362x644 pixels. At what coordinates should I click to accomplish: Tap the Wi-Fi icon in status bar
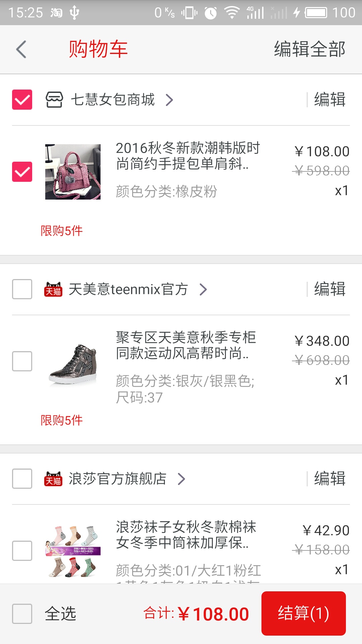click(232, 13)
